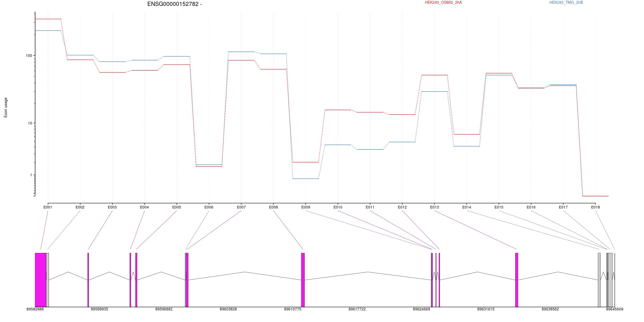
Task: Click the E002 exon label
Action: point(80,207)
